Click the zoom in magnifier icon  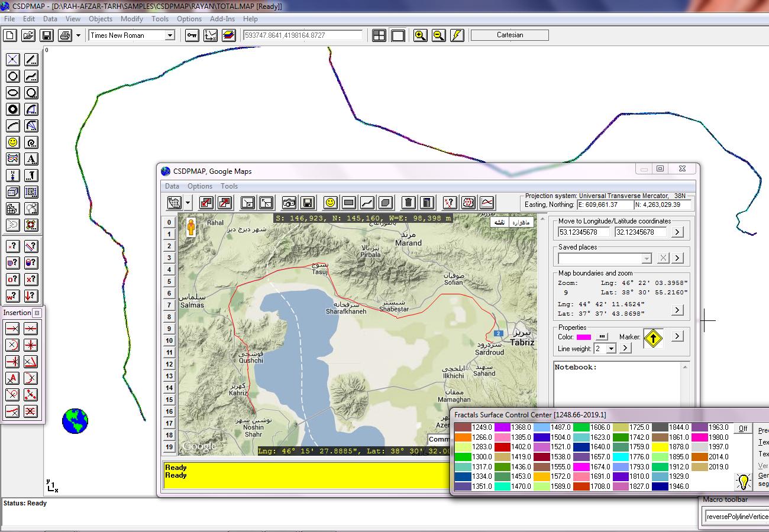pos(420,35)
